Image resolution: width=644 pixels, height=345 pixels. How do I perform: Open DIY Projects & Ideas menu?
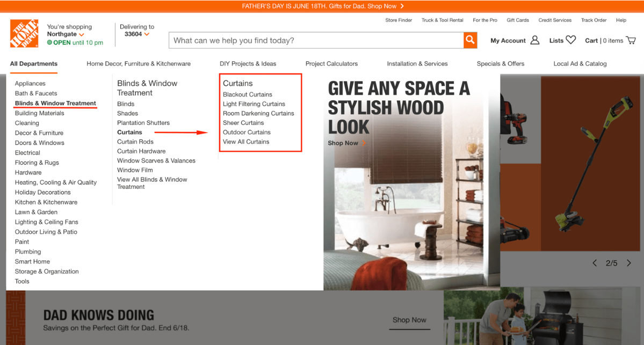[x=248, y=63]
